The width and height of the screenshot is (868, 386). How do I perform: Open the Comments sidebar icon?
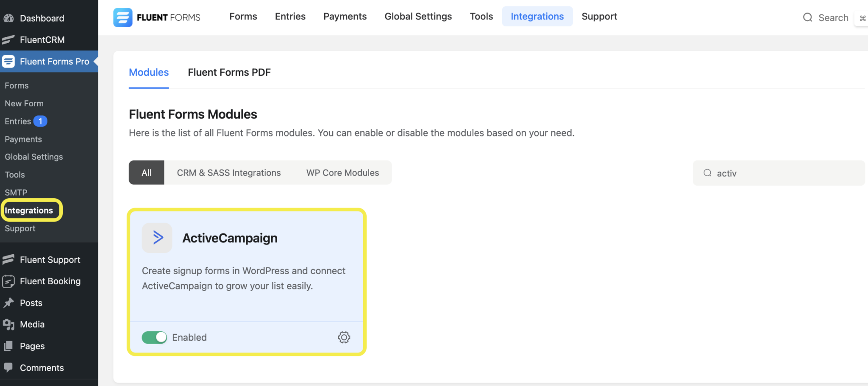click(x=8, y=367)
